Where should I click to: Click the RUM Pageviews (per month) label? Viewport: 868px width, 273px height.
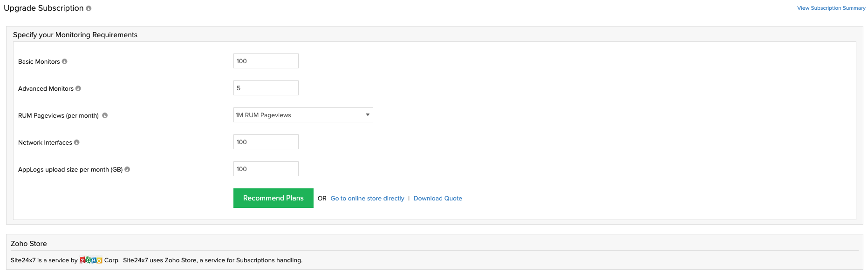pyautogui.click(x=58, y=115)
